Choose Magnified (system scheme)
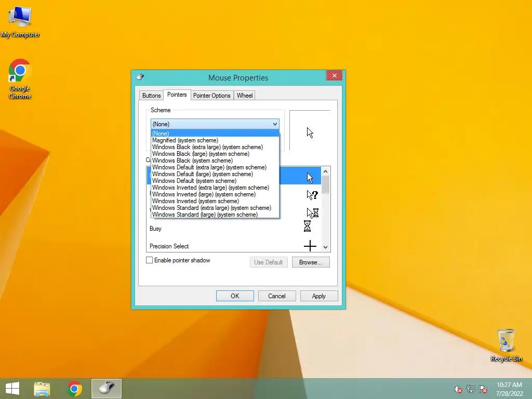Image resolution: width=532 pixels, height=399 pixels. (x=215, y=140)
